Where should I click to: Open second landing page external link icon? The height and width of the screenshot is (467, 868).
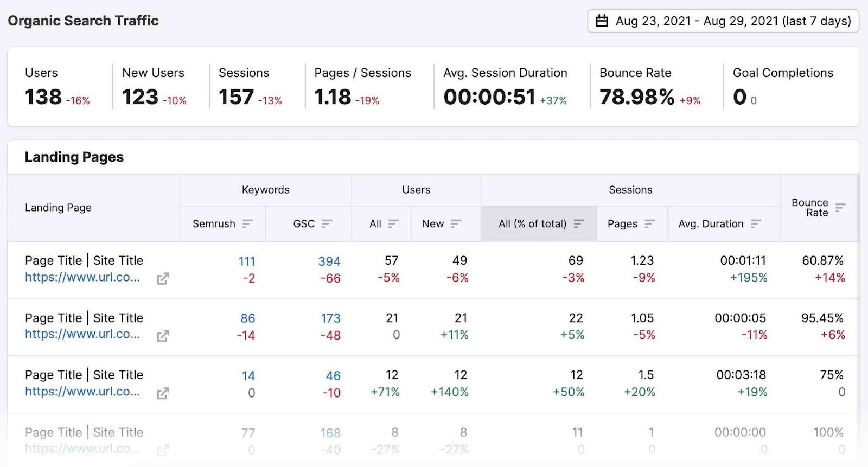163,336
